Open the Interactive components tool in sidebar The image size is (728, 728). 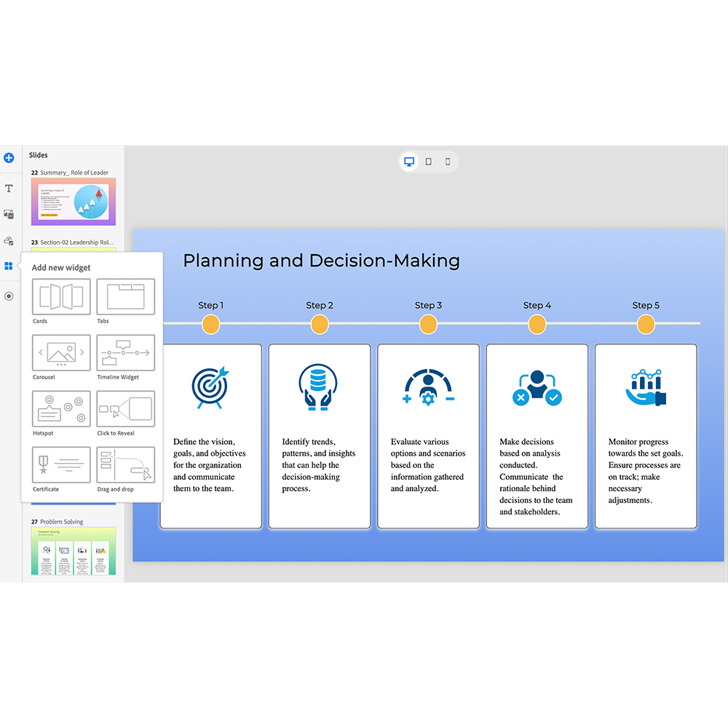(x=9, y=240)
